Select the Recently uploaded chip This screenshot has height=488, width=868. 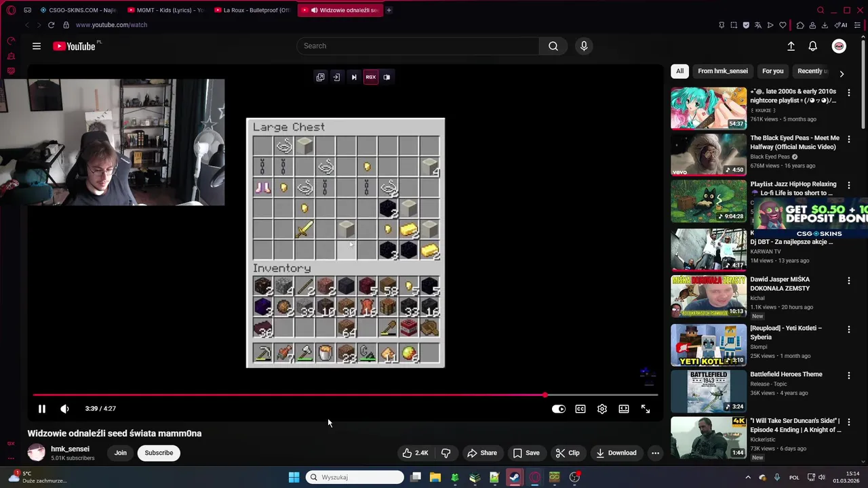pos(811,71)
